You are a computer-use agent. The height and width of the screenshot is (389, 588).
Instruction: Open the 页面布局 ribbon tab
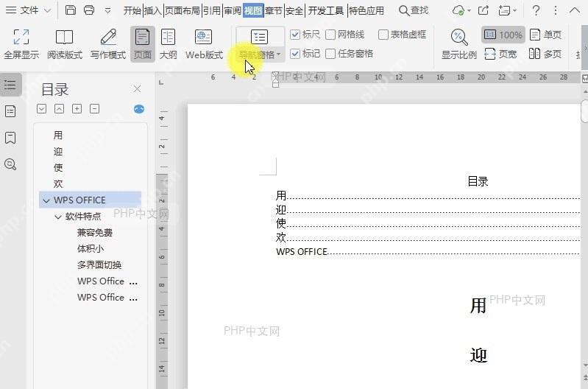(x=183, y=10)
